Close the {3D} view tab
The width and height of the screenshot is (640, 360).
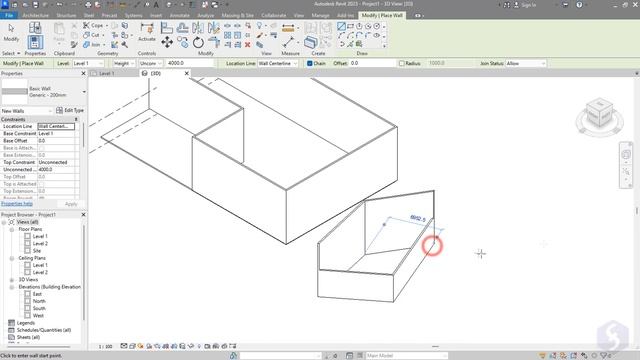187,73
